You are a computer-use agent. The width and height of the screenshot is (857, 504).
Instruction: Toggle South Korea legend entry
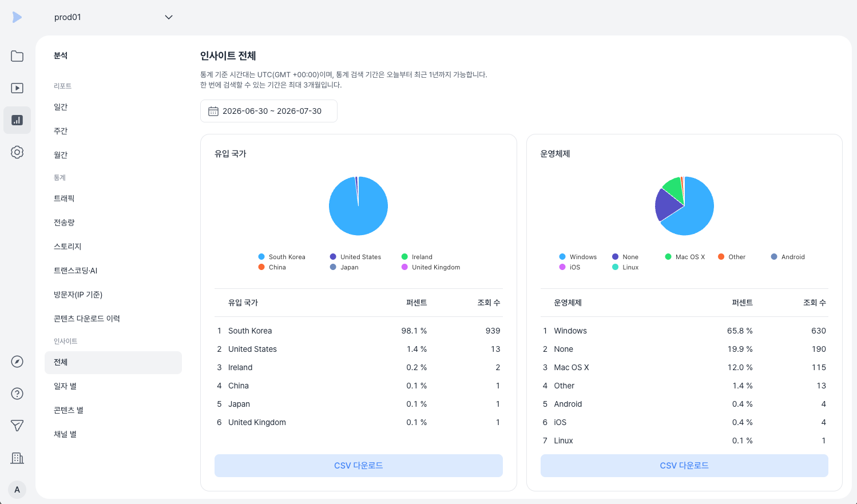(281, 257)
